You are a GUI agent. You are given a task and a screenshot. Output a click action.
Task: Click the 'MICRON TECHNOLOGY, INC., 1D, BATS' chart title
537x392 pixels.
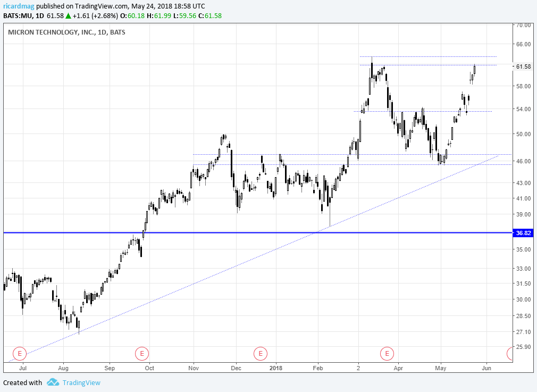66,32
